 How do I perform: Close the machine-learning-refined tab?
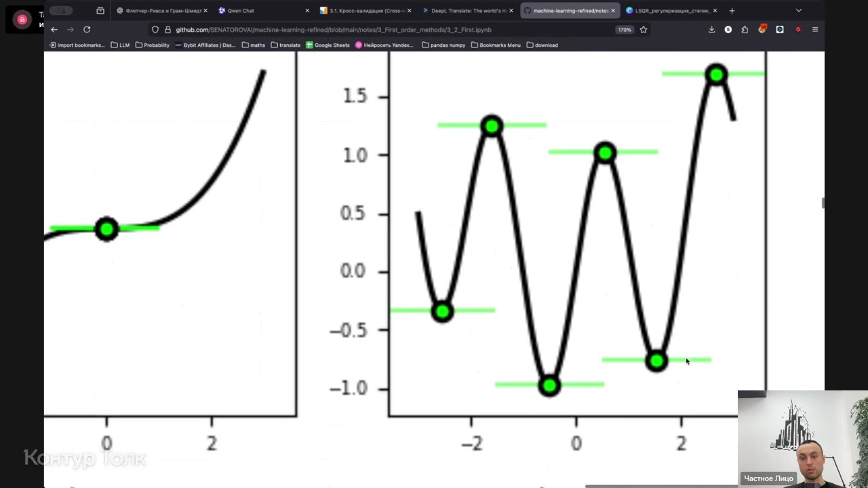click(613, 10)
